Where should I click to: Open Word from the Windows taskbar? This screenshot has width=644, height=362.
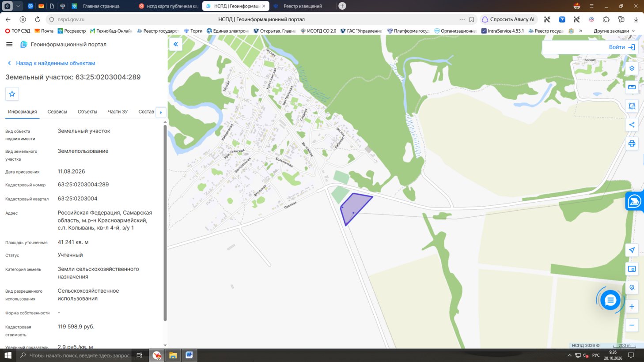click(189, 355)
